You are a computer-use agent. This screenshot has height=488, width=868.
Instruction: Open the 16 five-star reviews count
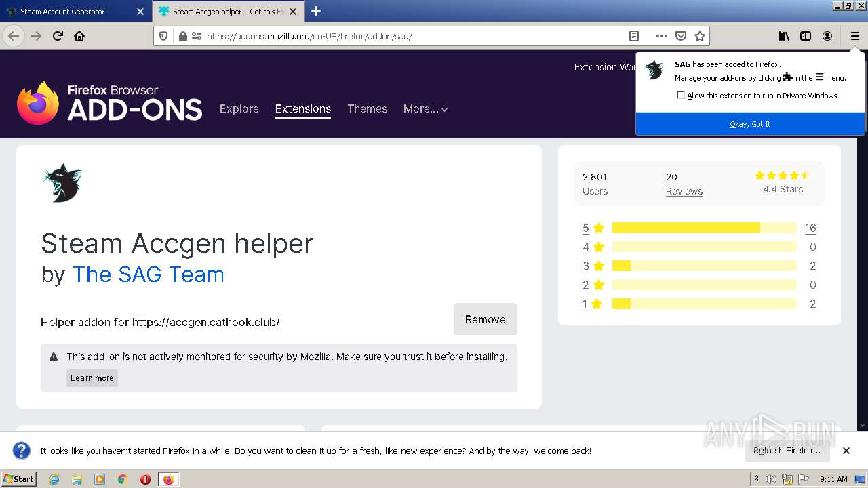(810, 228)
